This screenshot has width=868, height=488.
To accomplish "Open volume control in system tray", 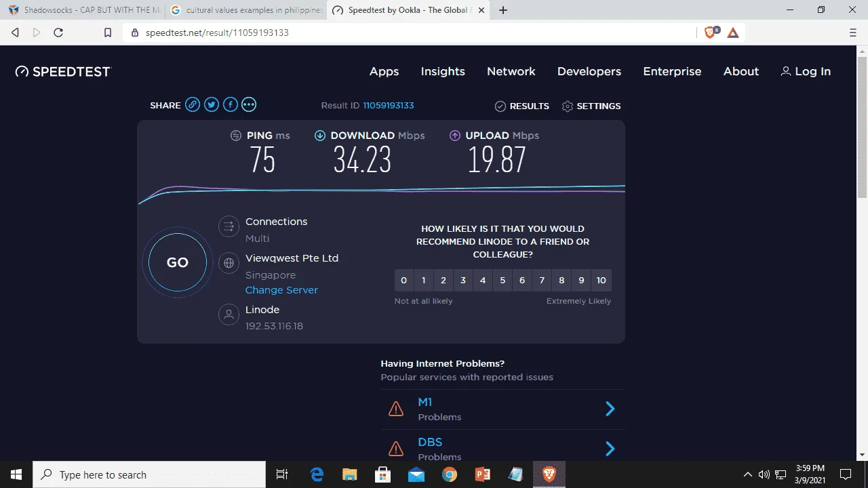I will click(x=764, y=474).
